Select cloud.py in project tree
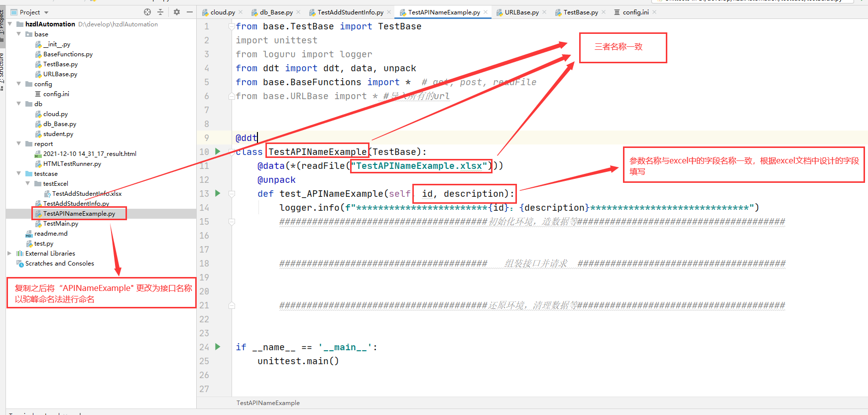 [55, 114]
